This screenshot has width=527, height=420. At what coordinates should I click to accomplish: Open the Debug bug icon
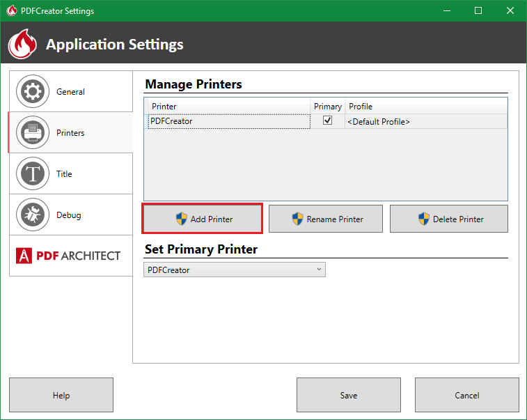pyautogui.click(x=33, y=215)
